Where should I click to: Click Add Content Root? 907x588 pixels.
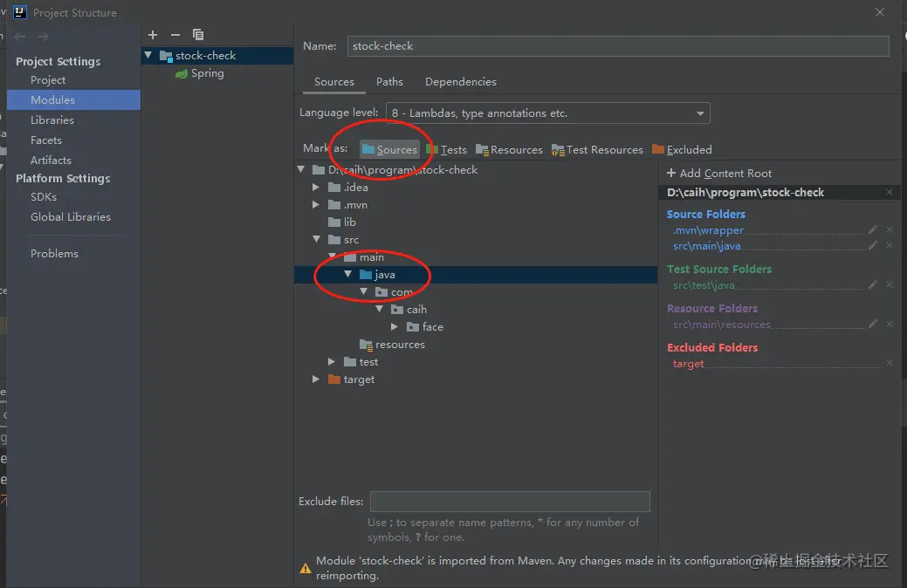(x=719, y=174)
